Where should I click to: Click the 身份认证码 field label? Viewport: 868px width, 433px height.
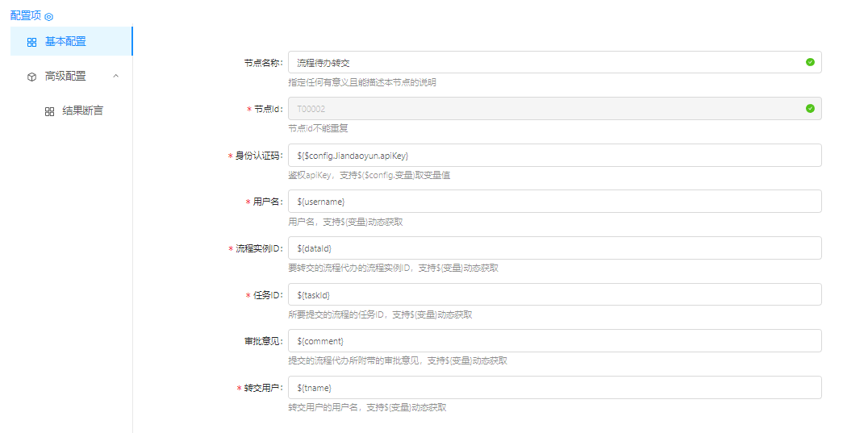(x=258, y=156)
